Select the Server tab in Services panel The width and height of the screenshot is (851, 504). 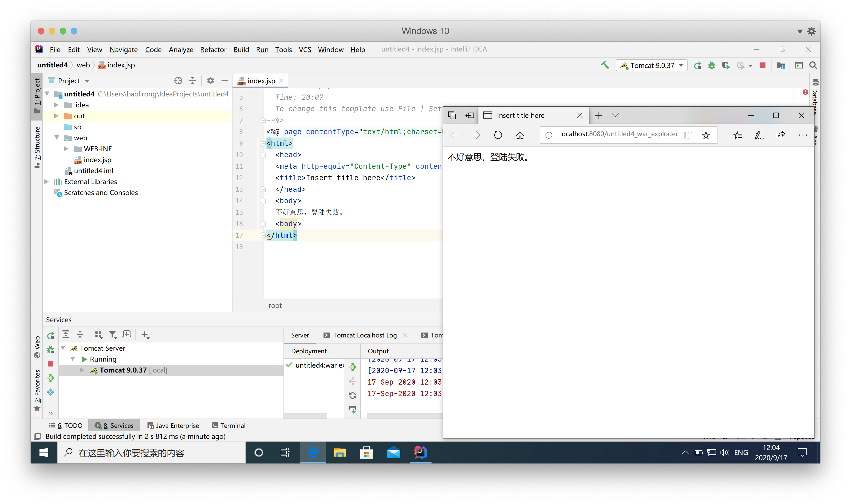click(300, 335)
